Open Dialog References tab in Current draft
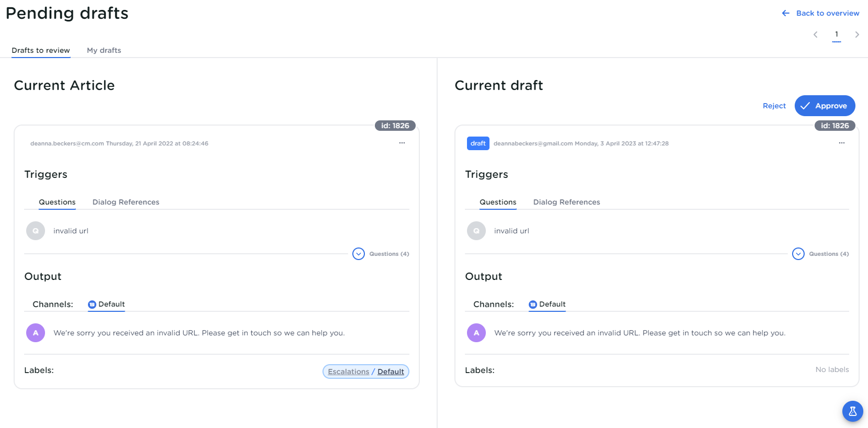 pyautogui.click(x=566, y=202)
